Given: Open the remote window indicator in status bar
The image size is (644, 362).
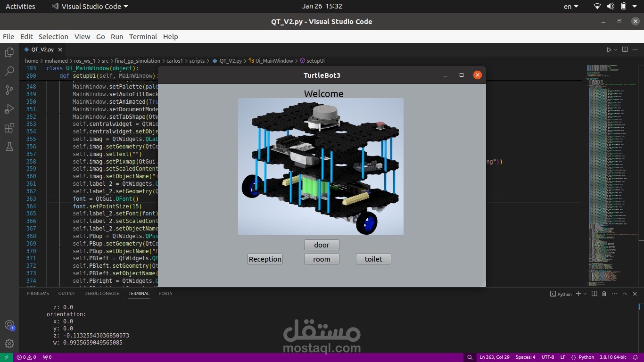Looking at the screenshot, I should (7, 357).
